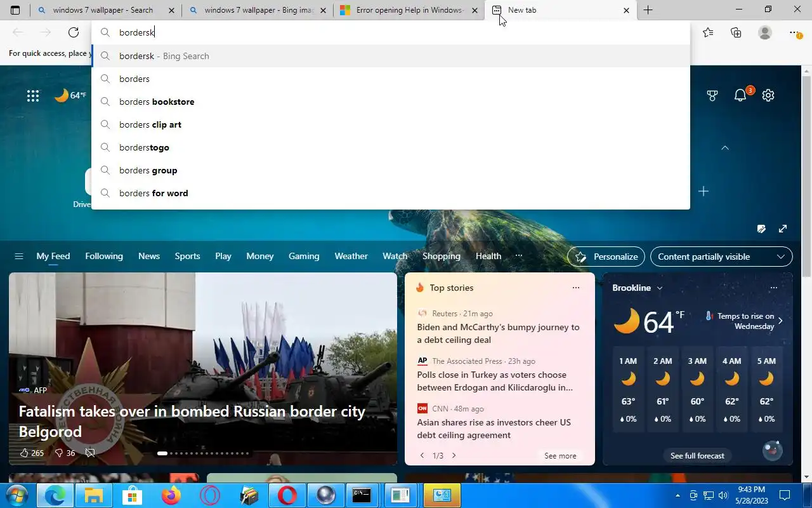This screenshot has height=508, width=812.
Task: Select first carousel slide indicator
Action: click(x=162, y=453)
